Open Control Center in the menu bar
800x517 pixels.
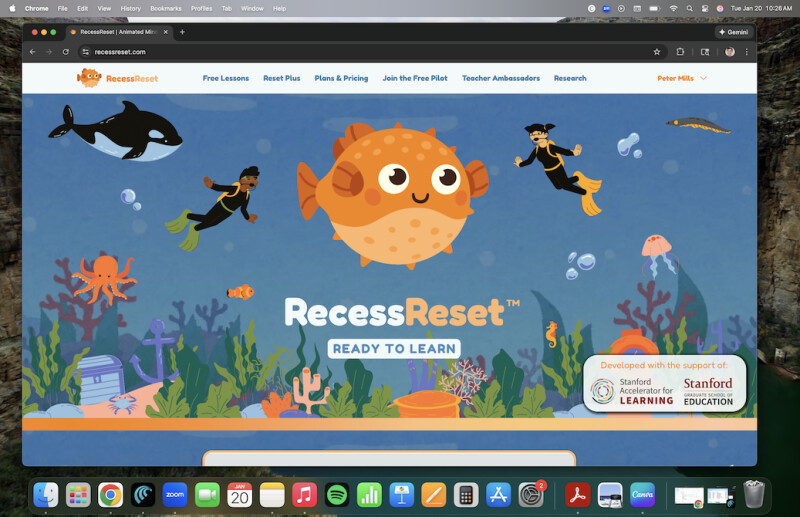pyautogui.click(x=705, y=8)
